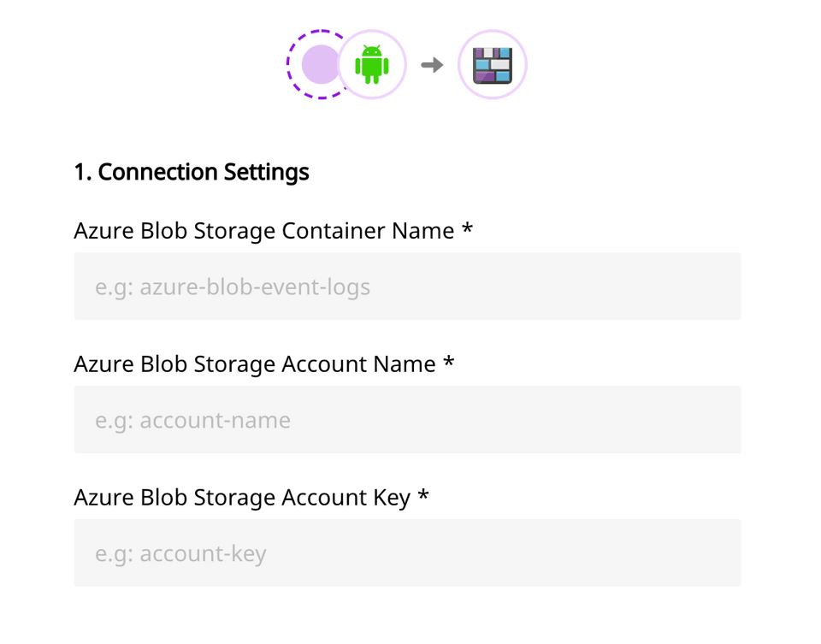Click the required asterisk after Account Name
The image size is (821, 644).
pyautogui.click(x=449, y=363)
